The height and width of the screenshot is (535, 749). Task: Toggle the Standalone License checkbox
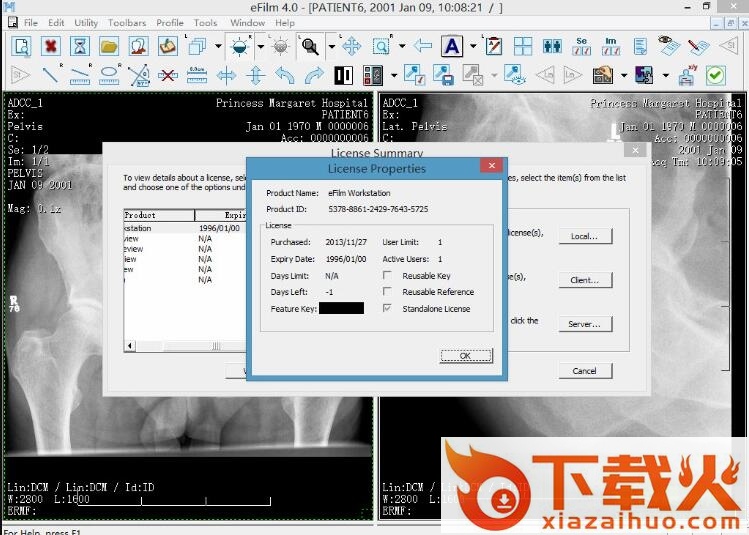point(387,308)
